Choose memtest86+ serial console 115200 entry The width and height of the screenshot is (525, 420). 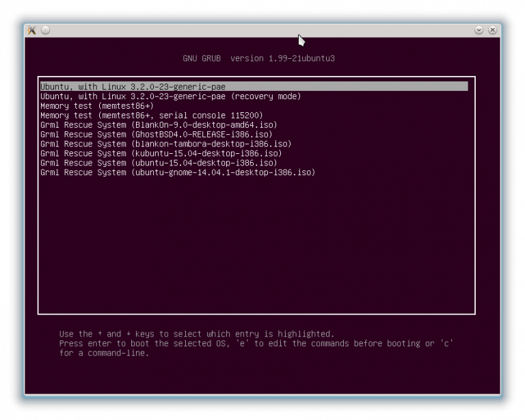(151, 116)
